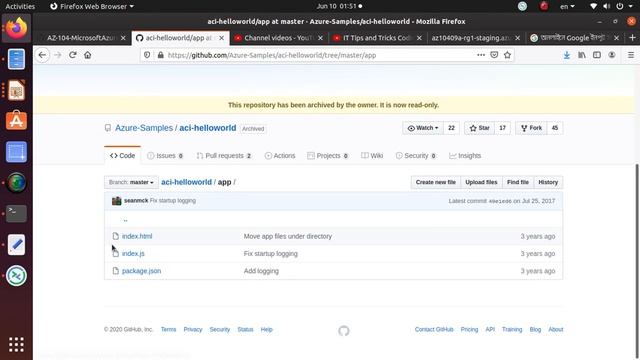
Task: View the 45 forks count
Action: click(x=555, y=128)
